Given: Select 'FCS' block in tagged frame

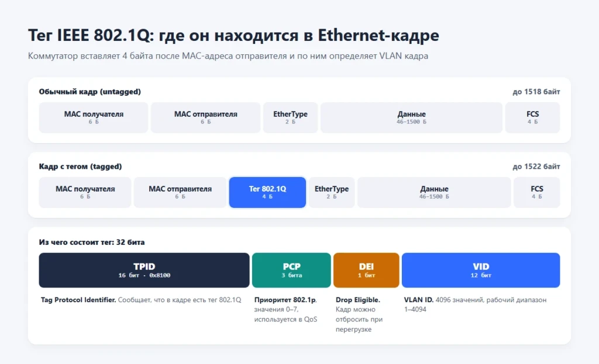Looking at the screenshot, I should coord(537,192).
